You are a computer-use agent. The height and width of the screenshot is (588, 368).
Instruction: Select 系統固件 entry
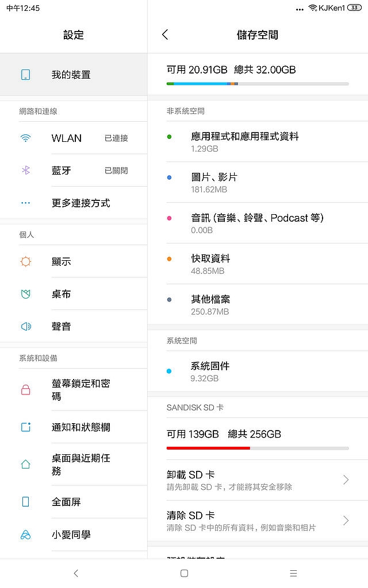pyautogui.click(x=258, y=372)
